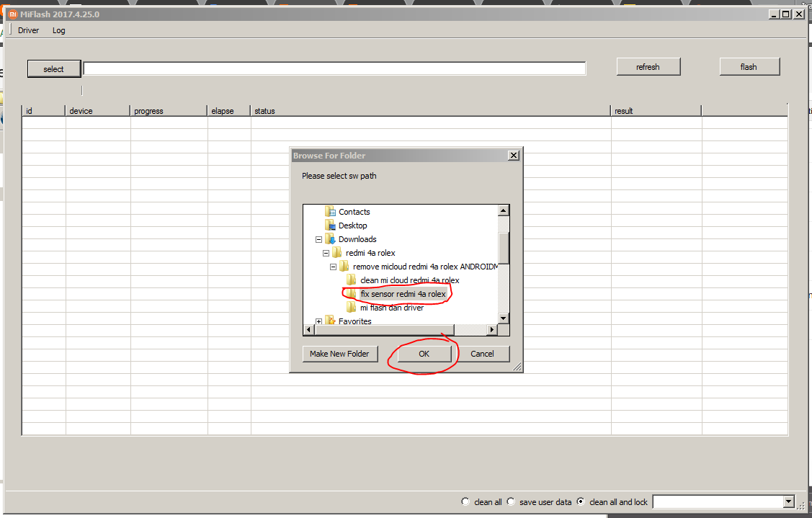Confirm folder with OK button
The width and height of the screenshot is (812, 518).
coord(424,354)
